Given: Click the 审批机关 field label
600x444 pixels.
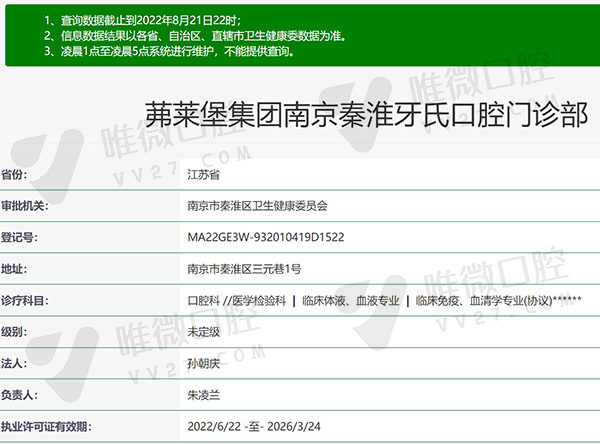Looking at the screenshot, I should tap(25, 206).
